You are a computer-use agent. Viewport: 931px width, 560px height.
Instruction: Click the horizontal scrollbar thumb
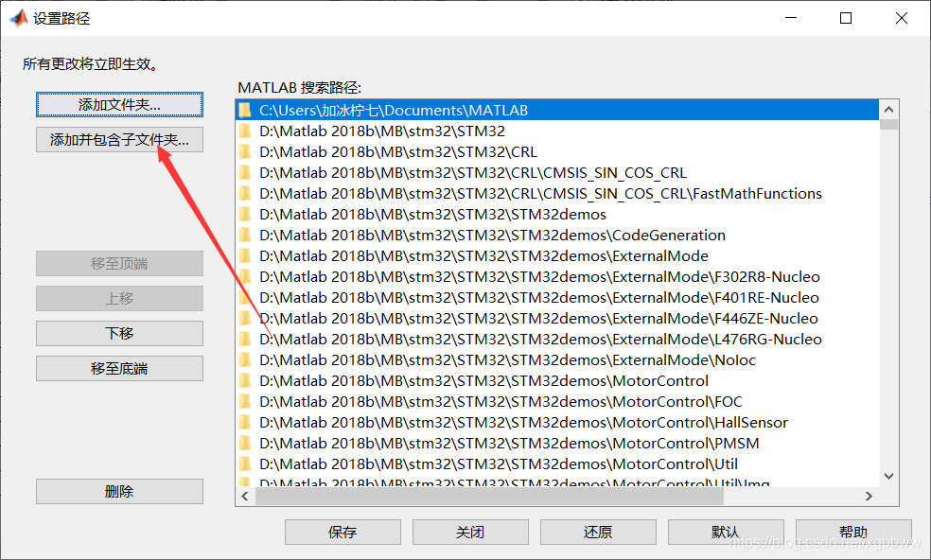489,496
